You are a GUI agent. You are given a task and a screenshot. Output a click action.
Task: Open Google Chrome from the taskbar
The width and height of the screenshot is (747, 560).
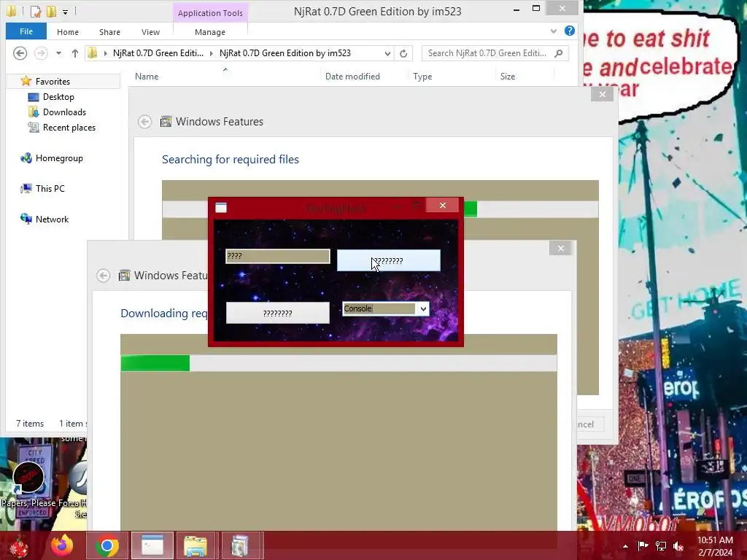click(x=107, y=545)
